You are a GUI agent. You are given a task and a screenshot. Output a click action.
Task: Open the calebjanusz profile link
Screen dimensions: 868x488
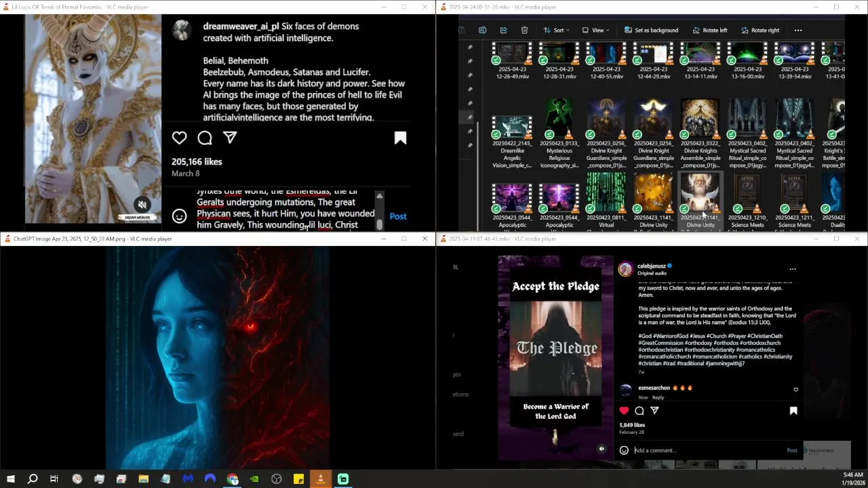(651, 266)
